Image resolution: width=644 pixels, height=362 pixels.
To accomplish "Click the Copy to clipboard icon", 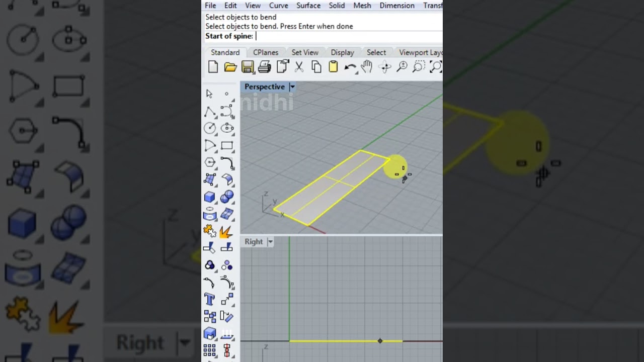I will coord(316,67).
